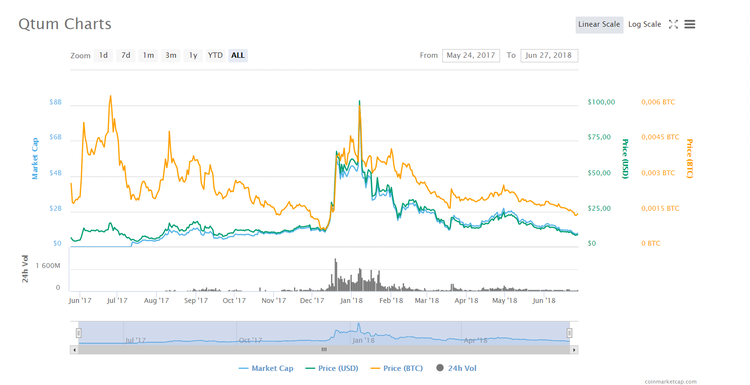
Task: Click the Market Cap axis title
Action: [x=34, y=159]
